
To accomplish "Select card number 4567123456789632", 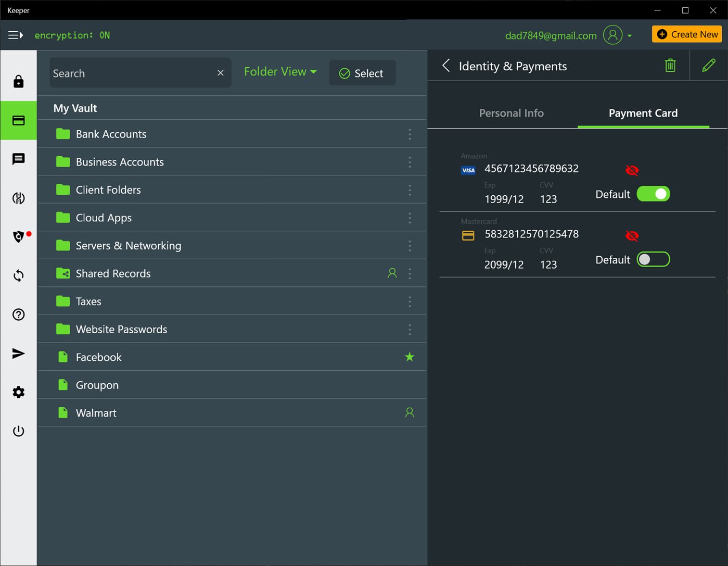I will pyautogui.click(x=531, y=168).
